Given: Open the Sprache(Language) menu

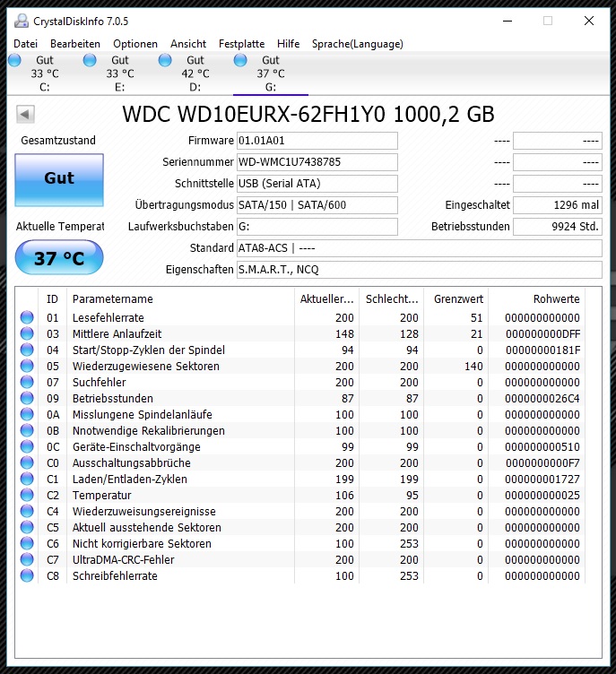Looking at the screenshot, I should (x=358, y=44).
